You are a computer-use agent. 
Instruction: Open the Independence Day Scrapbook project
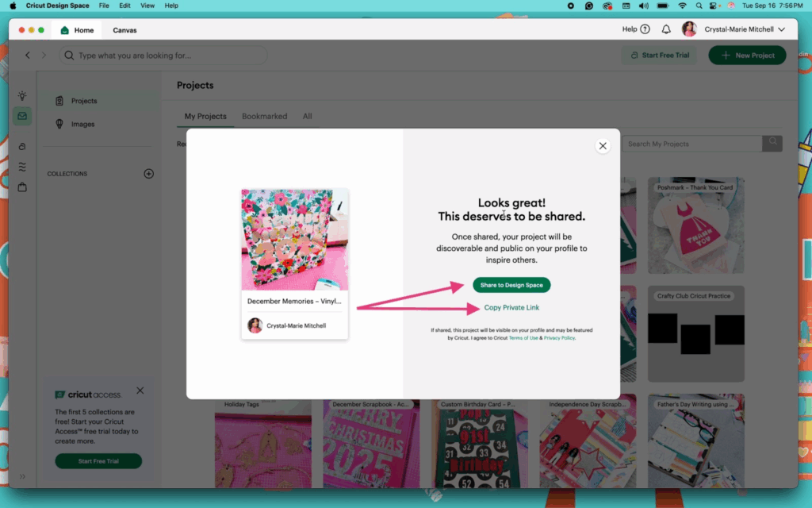[x=588, y=444]
